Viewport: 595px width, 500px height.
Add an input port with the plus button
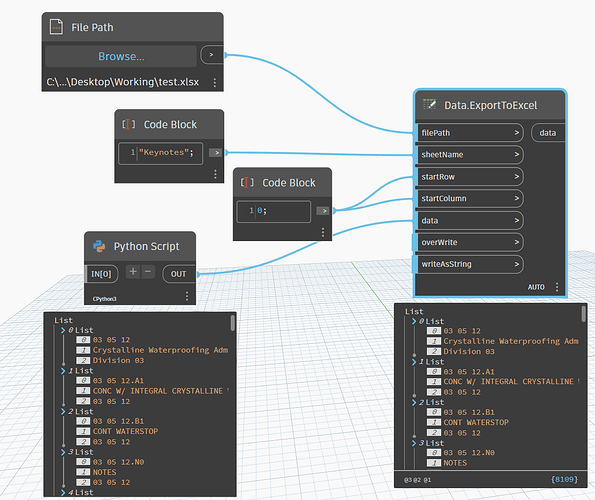click(133, 272)
